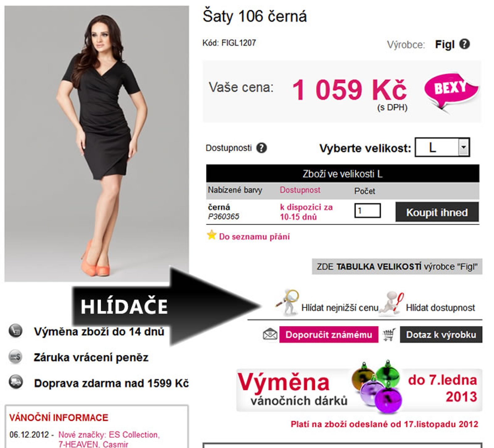Viewport: 494px width, 448px height.
Task: Click the question mark icon beside Dostupnosti
Action: point(262,148)
